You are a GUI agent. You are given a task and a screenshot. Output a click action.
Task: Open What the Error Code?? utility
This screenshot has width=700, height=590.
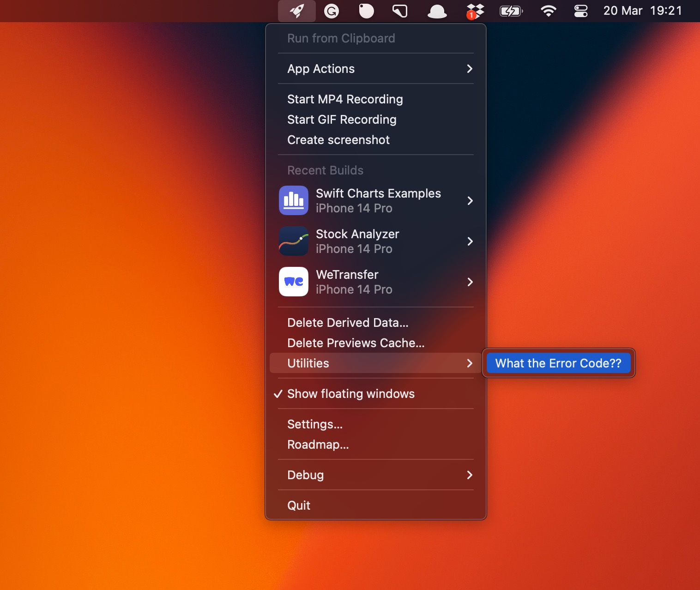click(x=558, y=363)
